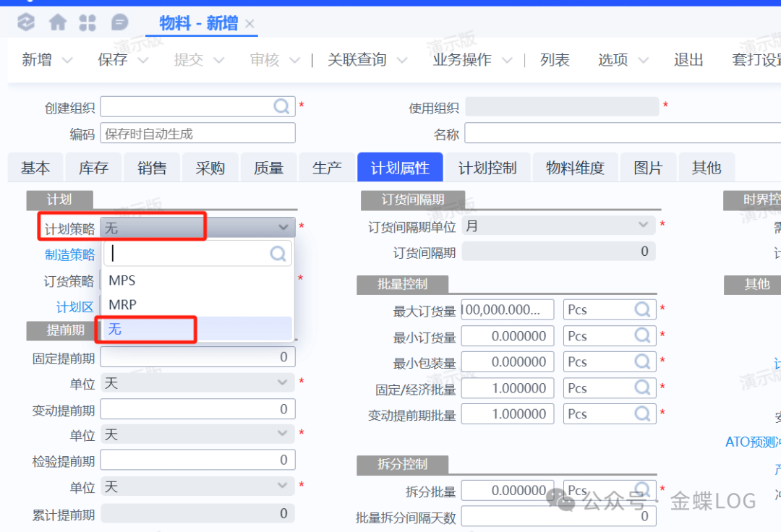Switch to the 计划控制 tab

tap(487, 168)
